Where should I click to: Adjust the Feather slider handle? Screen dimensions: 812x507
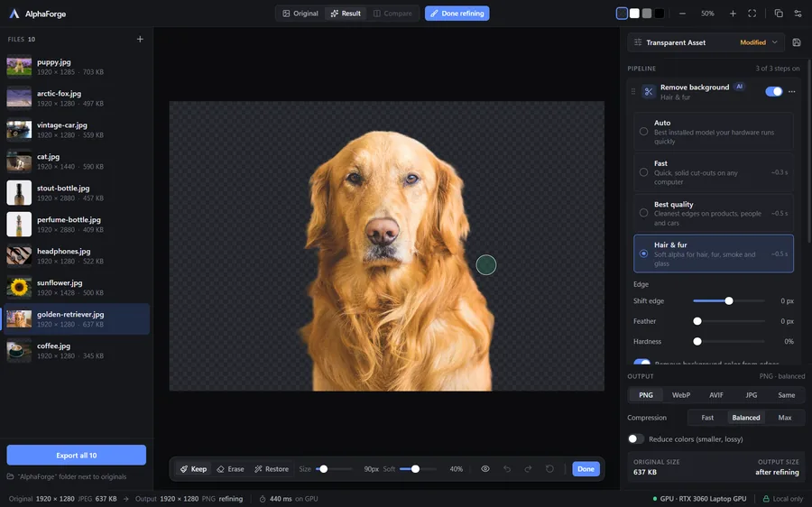[697, 321]
